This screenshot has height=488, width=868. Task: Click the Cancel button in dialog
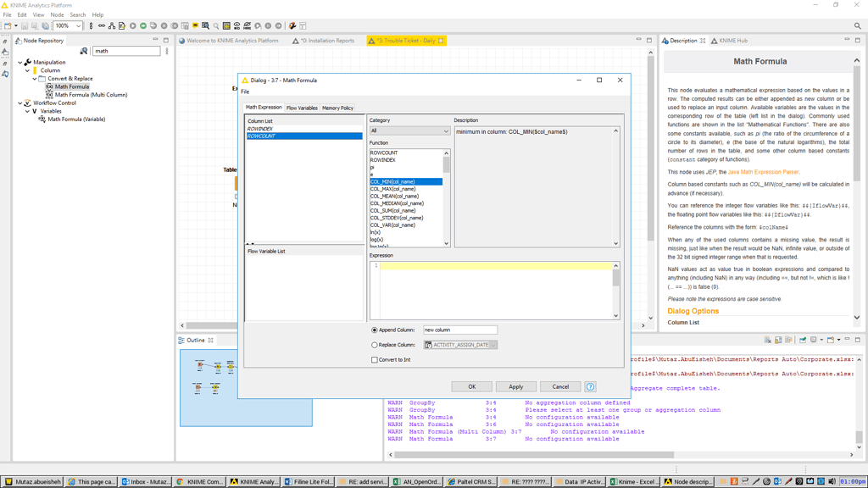(x=560, y=386)
